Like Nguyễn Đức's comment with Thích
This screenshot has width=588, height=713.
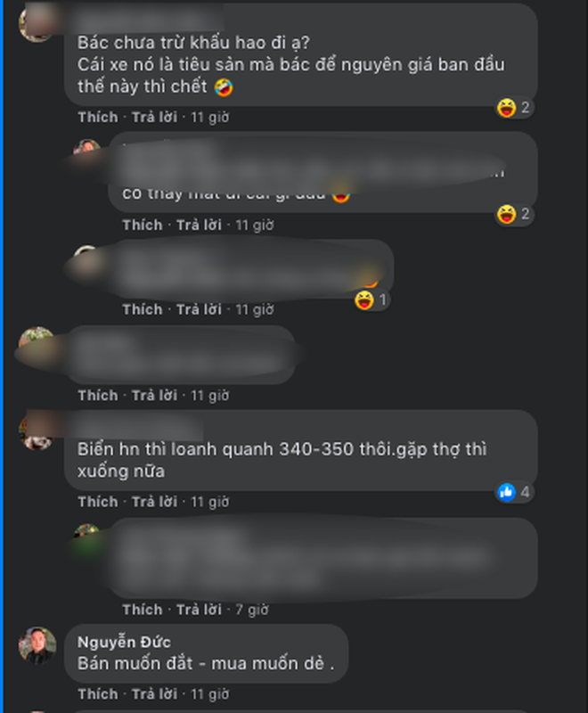98,694
